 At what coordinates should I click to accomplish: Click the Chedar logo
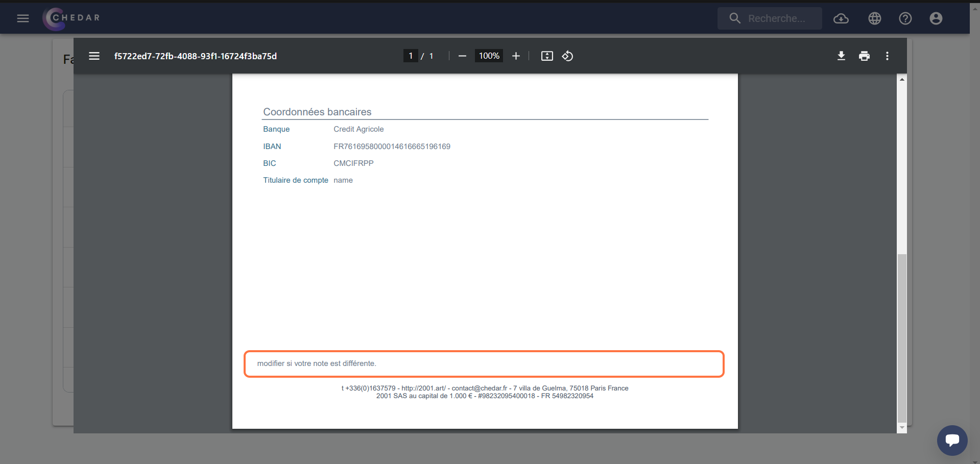click(71, 18)
